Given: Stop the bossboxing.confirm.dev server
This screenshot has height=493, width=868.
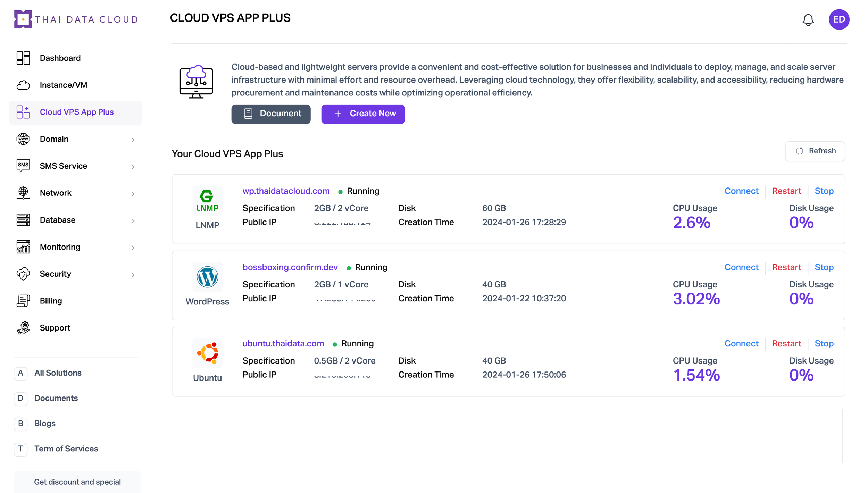Looking at the screenshot, I should (824, 267).
